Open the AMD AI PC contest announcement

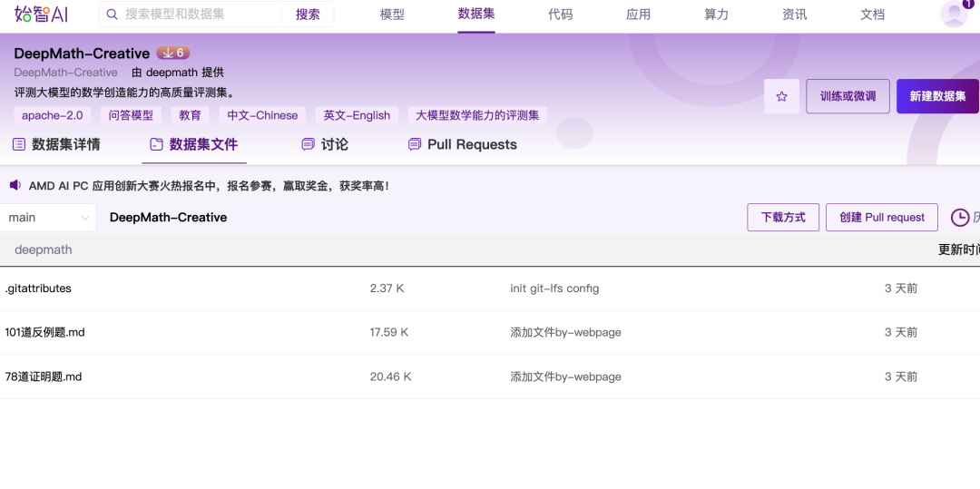point(209,185)
